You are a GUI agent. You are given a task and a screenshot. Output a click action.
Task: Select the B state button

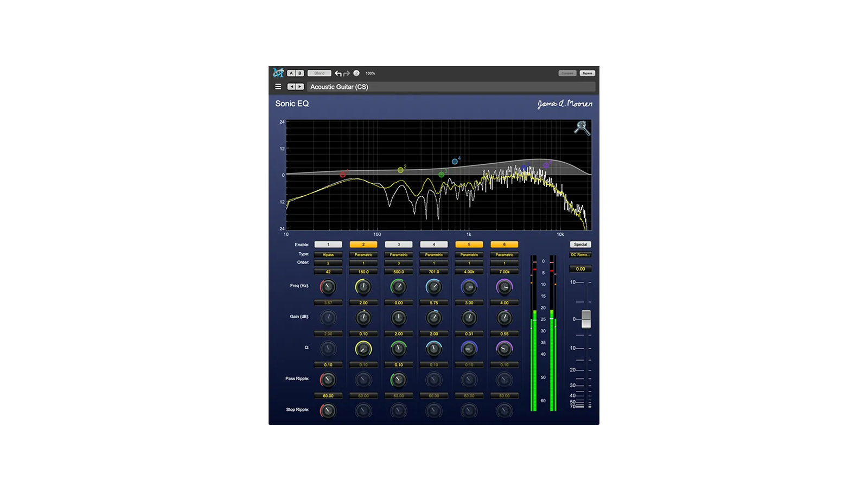tap(299, 73)
